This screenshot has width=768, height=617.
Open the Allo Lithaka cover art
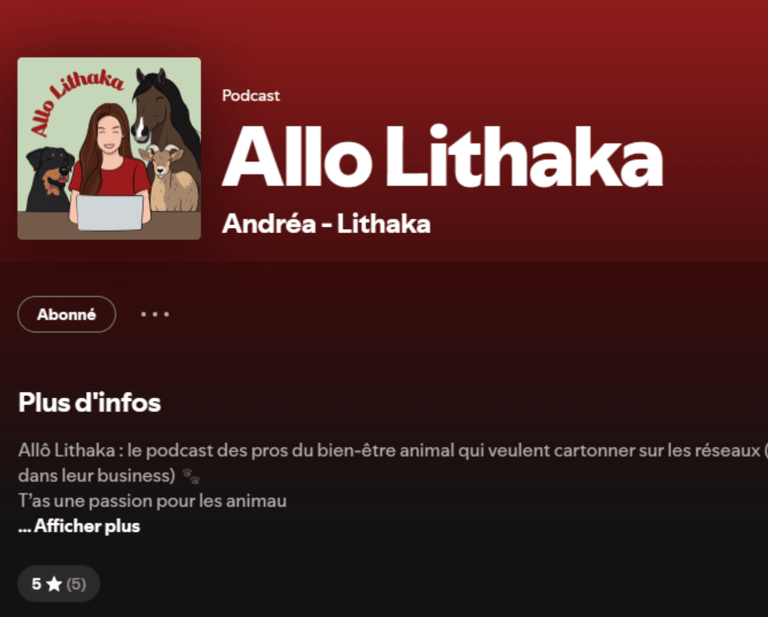click(109, 148)
